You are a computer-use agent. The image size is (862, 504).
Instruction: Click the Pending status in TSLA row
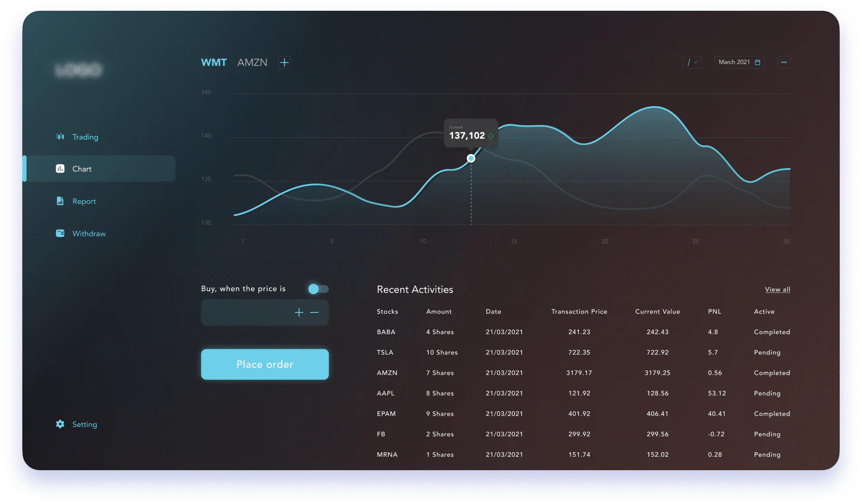(767, 352)
